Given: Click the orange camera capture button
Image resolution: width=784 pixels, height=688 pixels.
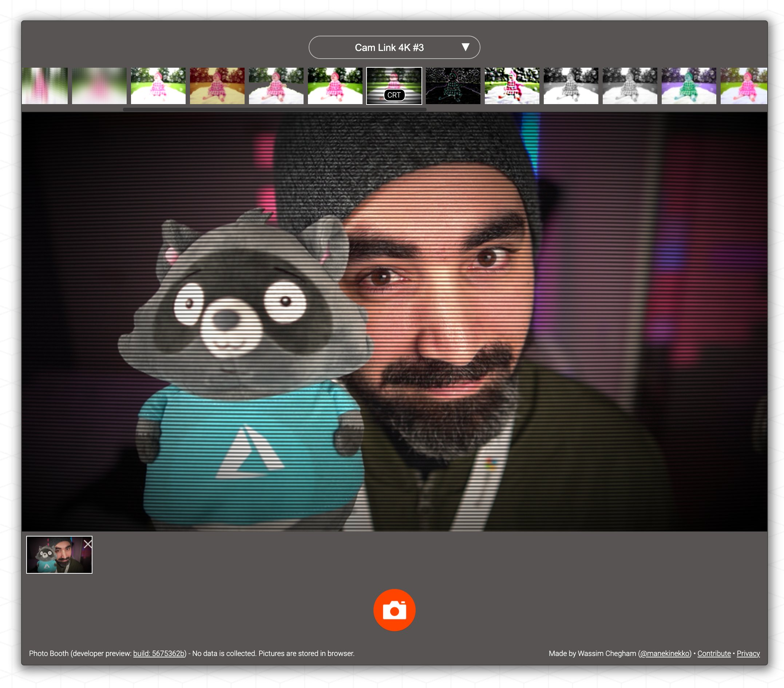Looking at the screenshot, I should coord(394,610).
